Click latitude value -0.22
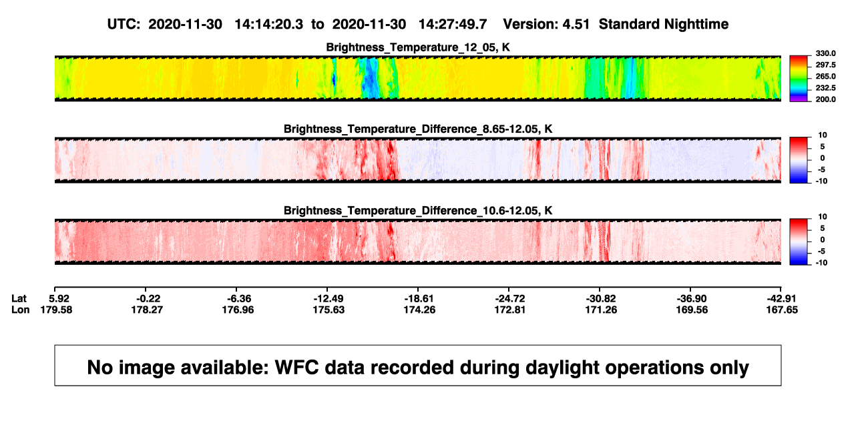Screen dimensions: 868x445 [x=148, y=298]
